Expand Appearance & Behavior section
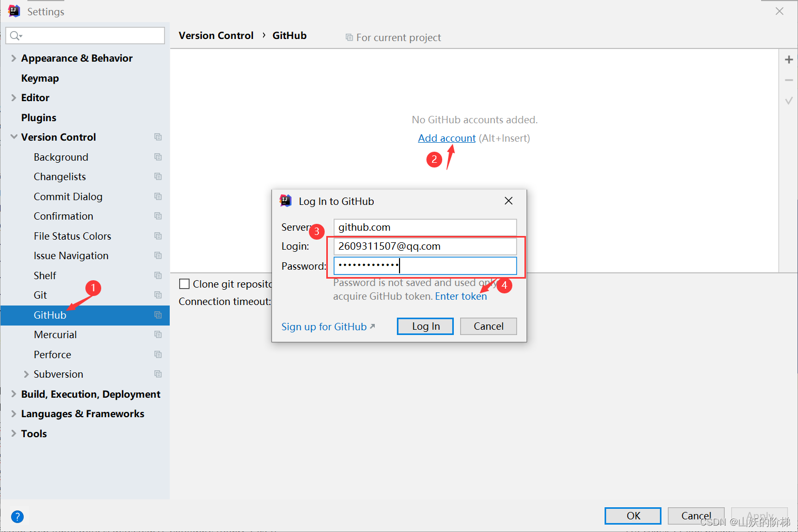This screenshot has height=532, width=798. (x=14, y=58)
